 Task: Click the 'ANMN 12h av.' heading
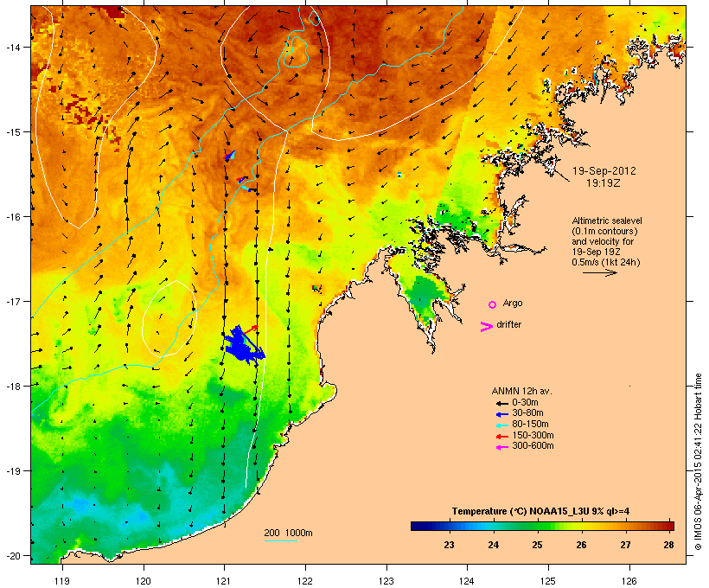pyautogui.click(x=521, y=391)
